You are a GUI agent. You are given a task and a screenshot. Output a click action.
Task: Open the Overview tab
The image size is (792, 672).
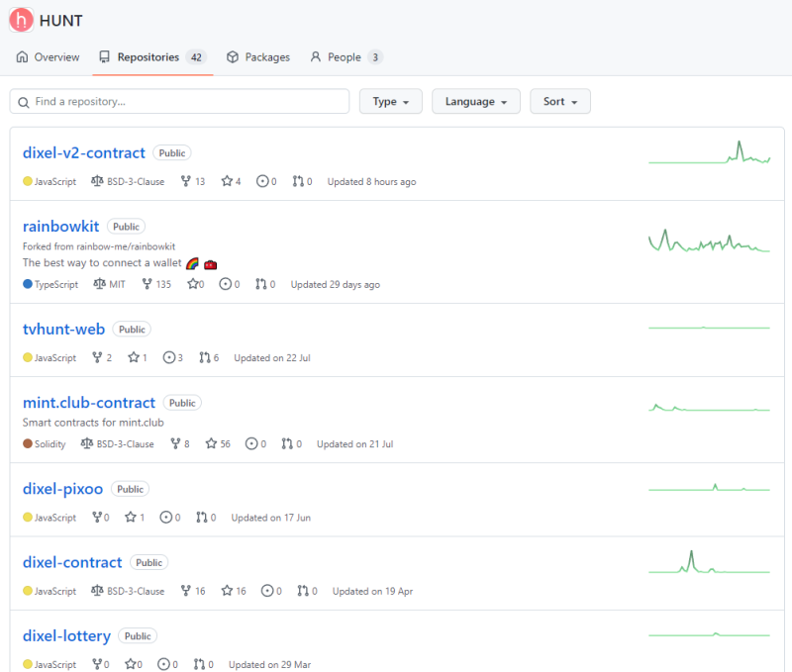point(48,57)
